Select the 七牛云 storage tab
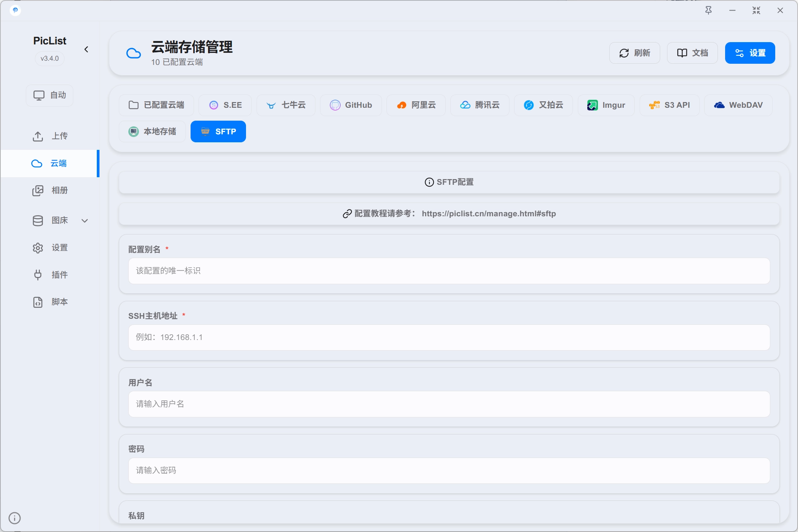 click(286, 105)
